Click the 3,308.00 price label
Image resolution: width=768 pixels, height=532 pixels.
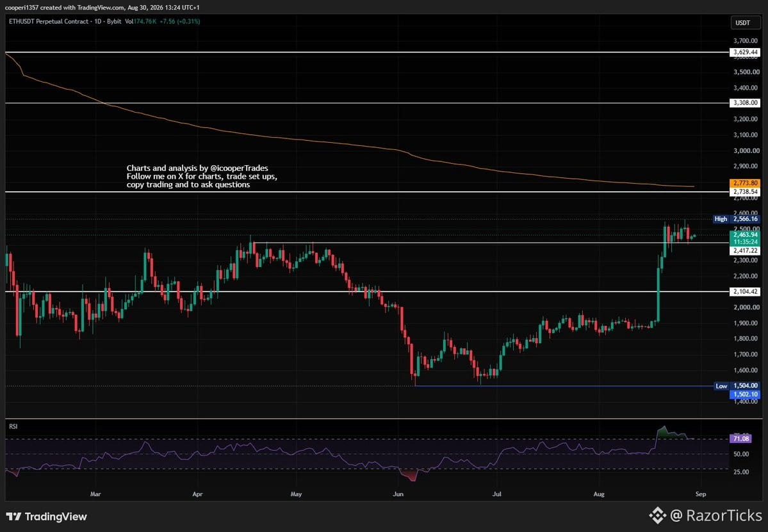click(745, 103)
